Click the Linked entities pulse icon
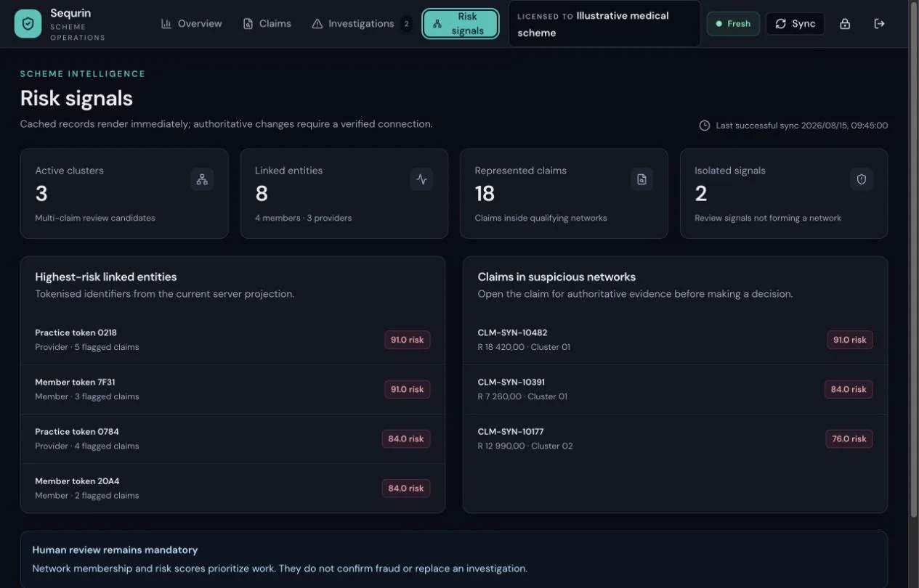The image size is (919, 588). coord(422,179)
